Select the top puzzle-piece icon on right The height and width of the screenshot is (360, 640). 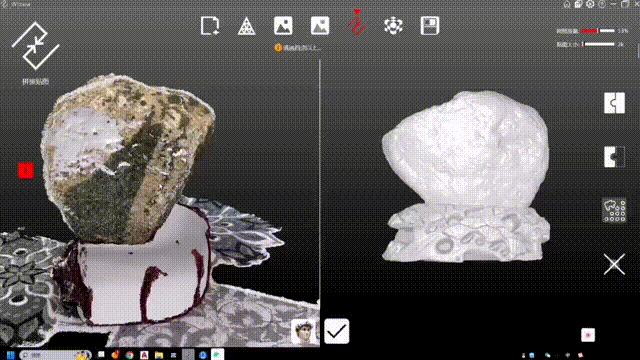click(614, 103)
